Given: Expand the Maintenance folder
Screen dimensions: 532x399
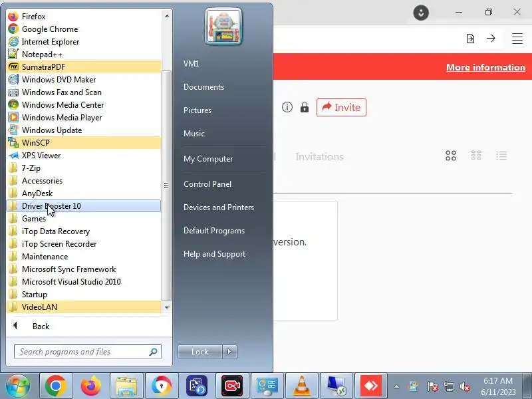Looking at the screenshot, I should tap(84, 257).
